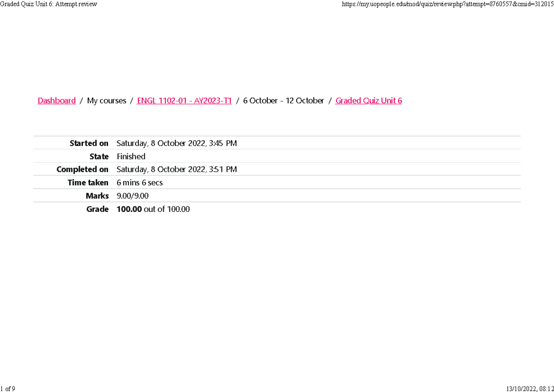
Task: Click the 100.00 out of 100.00 grade value
Action: pyautogui.click(x=152, y=209)
